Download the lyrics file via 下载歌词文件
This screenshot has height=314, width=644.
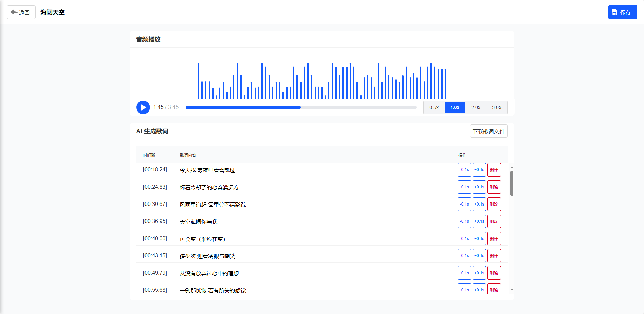coord(488,131)
